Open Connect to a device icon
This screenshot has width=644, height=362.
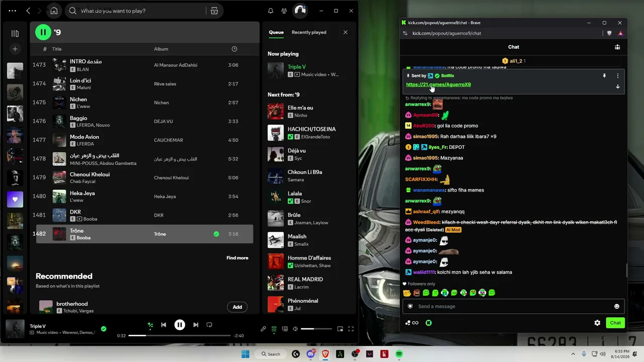tap(285, 329)
